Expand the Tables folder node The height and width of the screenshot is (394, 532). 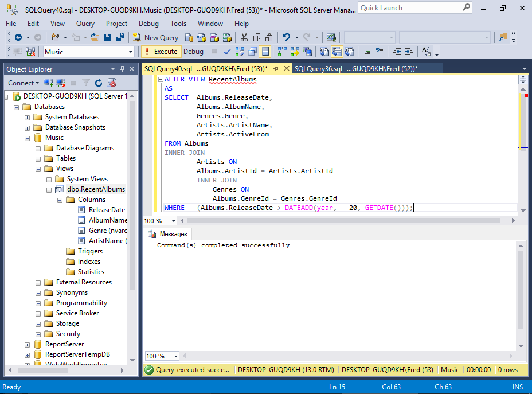tap(38, 158)
